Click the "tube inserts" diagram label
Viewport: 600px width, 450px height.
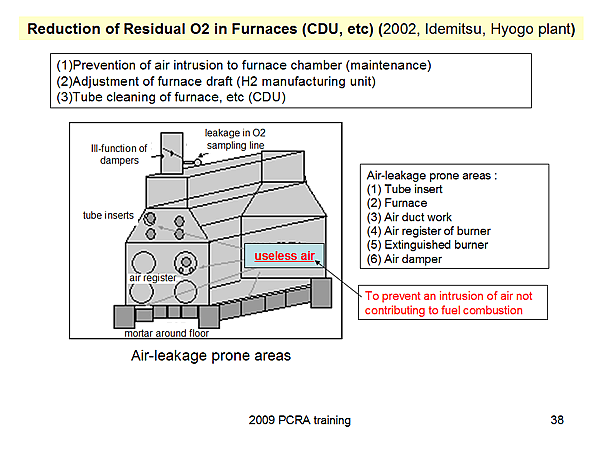[108, 215]
